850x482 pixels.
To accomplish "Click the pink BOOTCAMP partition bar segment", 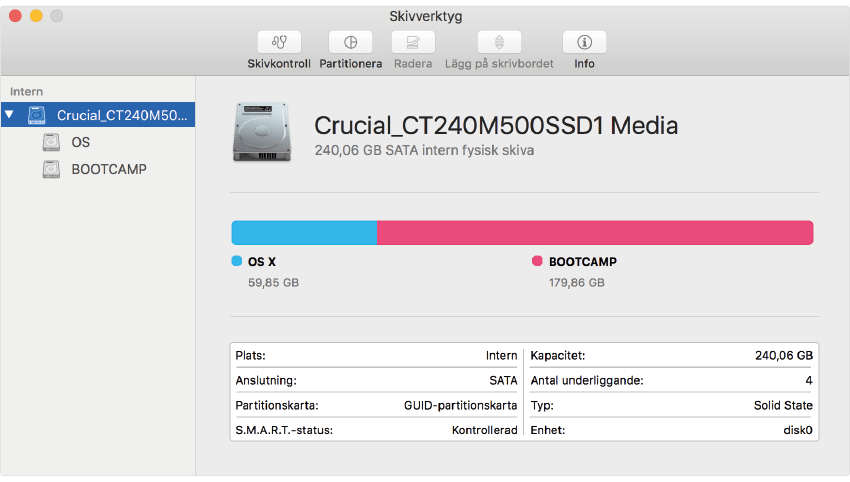I will click(595, 232).
